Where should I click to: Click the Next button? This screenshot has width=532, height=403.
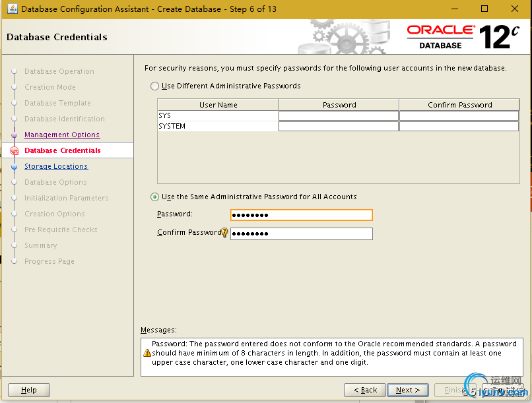408,390
